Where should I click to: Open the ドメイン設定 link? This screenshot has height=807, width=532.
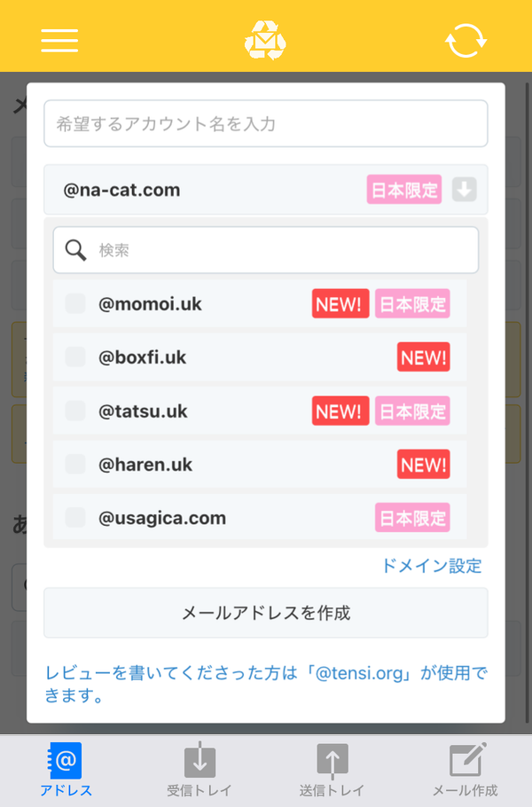pos(432,566)
